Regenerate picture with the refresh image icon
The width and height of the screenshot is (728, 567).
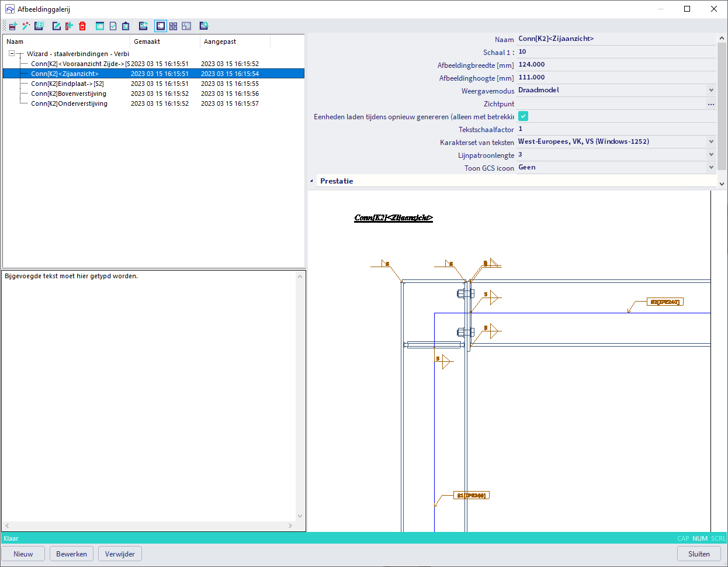[x=143, y=26]
